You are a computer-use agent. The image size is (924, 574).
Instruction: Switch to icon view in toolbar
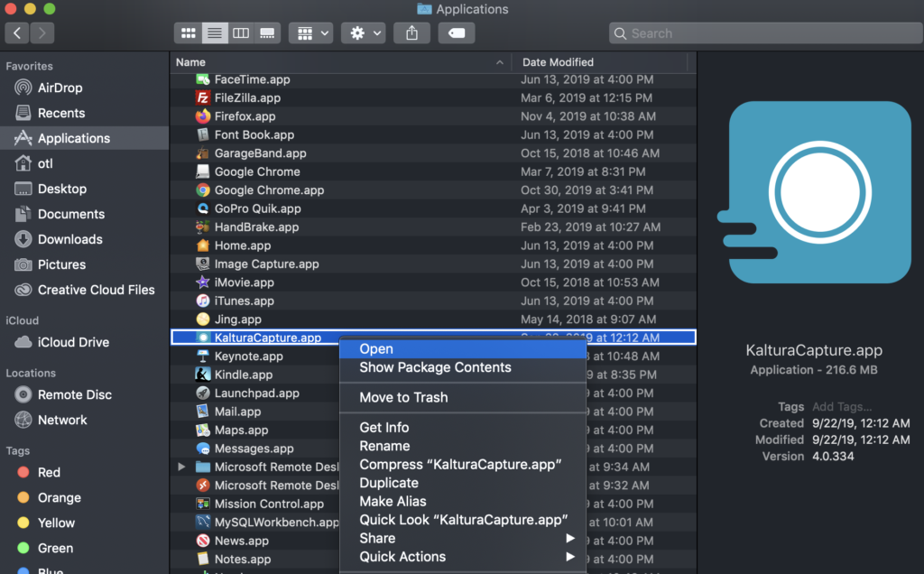point(188,33)
